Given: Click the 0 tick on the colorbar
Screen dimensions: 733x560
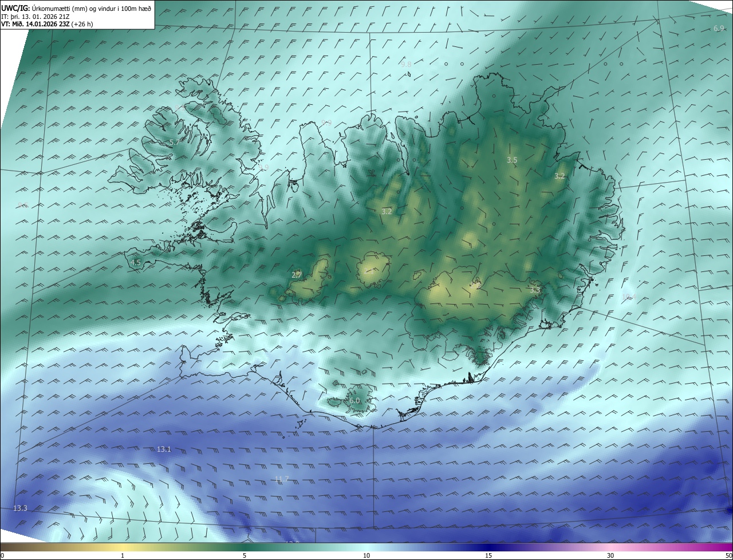Looking at the screenshot, I should pyautogui.click(x=2, y=556).
